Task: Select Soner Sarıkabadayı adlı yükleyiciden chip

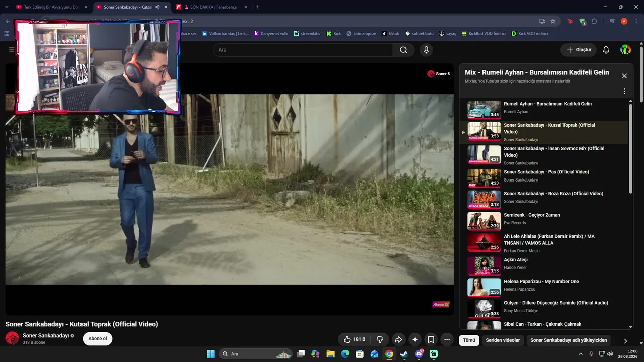Action: [x=569, y=340]
